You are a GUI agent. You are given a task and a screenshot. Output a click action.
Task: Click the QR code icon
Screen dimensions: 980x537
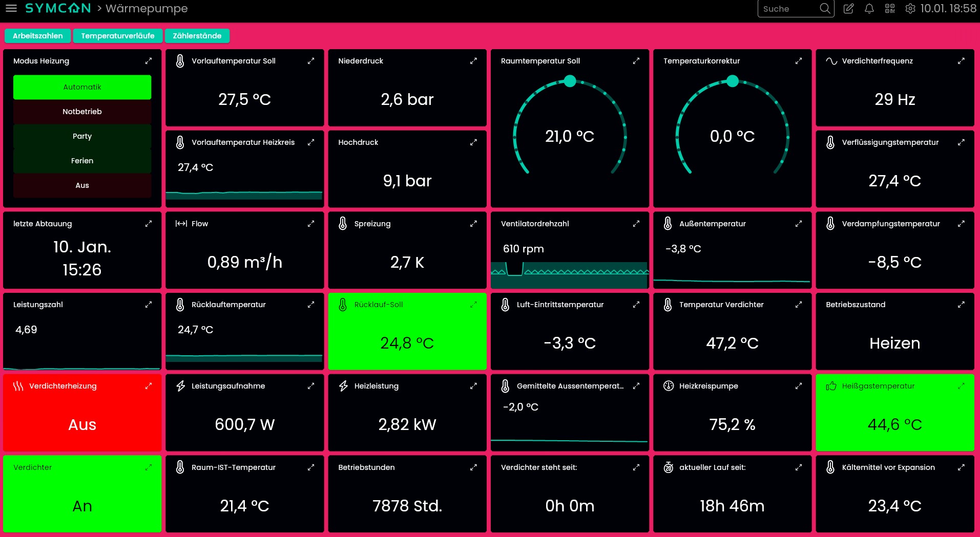[890, 9]
